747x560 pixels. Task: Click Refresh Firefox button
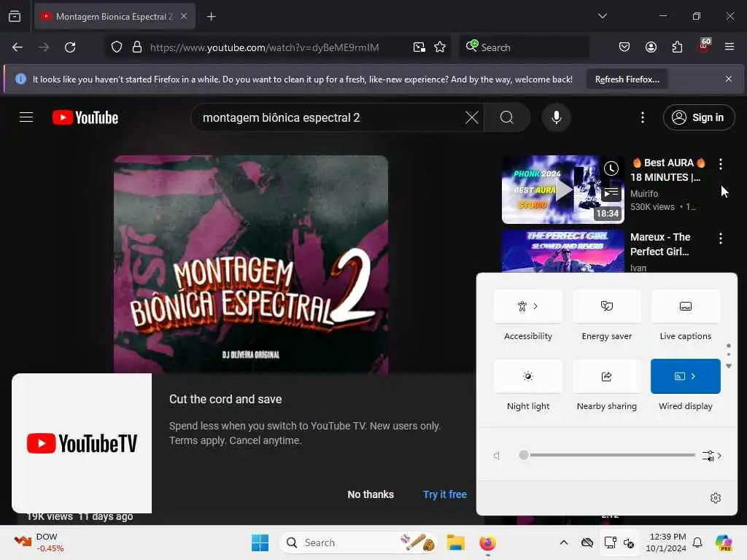coord(627,79)
